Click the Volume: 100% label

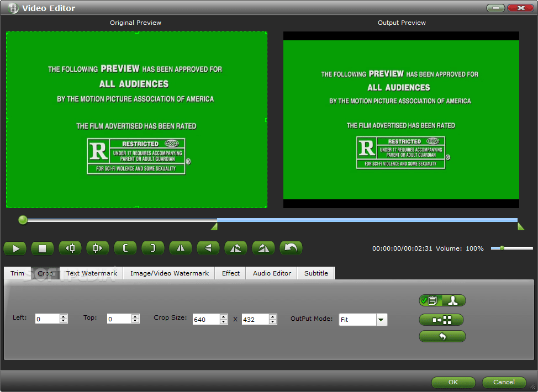pos(460,248)
